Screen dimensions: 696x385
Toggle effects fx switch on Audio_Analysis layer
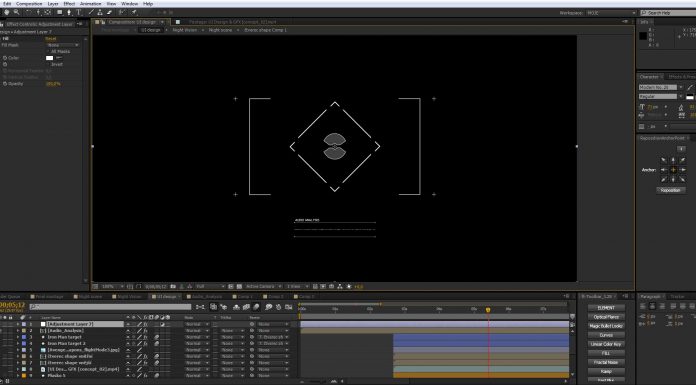pos(145,331)
